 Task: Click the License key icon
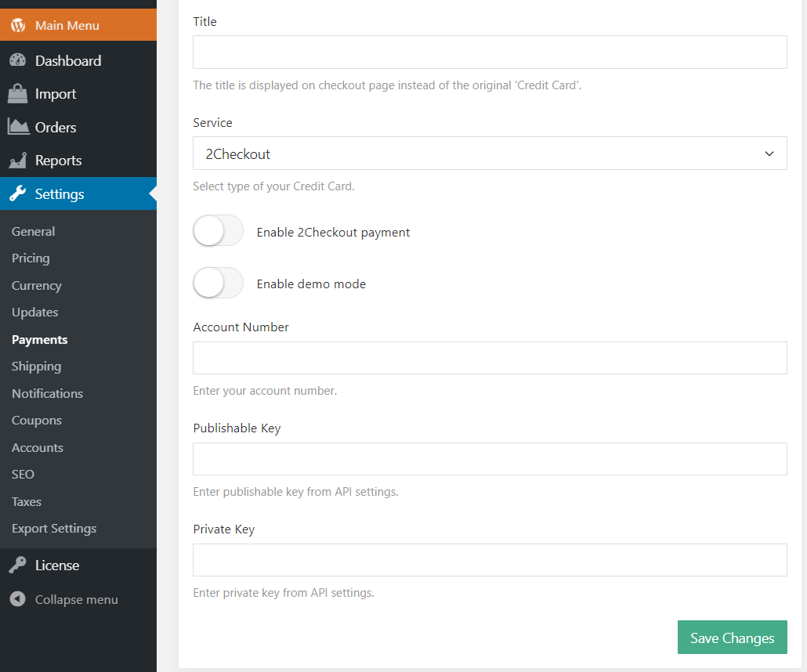[17, 565]
